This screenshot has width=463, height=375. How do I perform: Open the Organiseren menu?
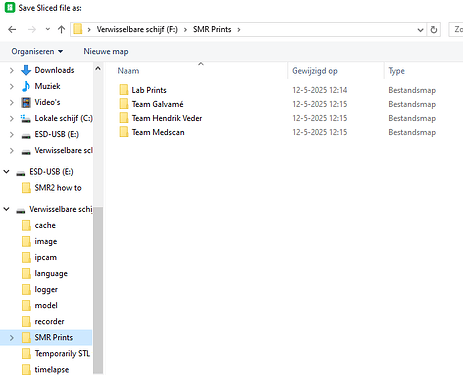37,52
